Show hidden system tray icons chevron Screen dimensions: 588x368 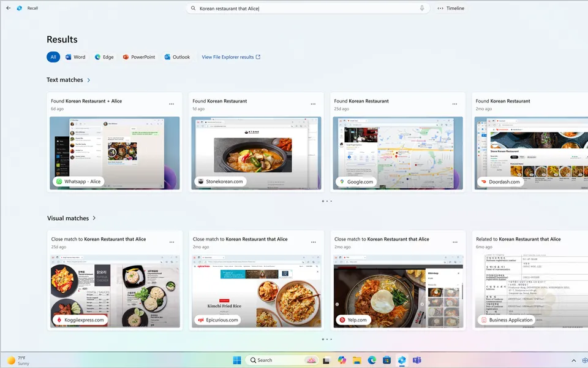point(573,361)
